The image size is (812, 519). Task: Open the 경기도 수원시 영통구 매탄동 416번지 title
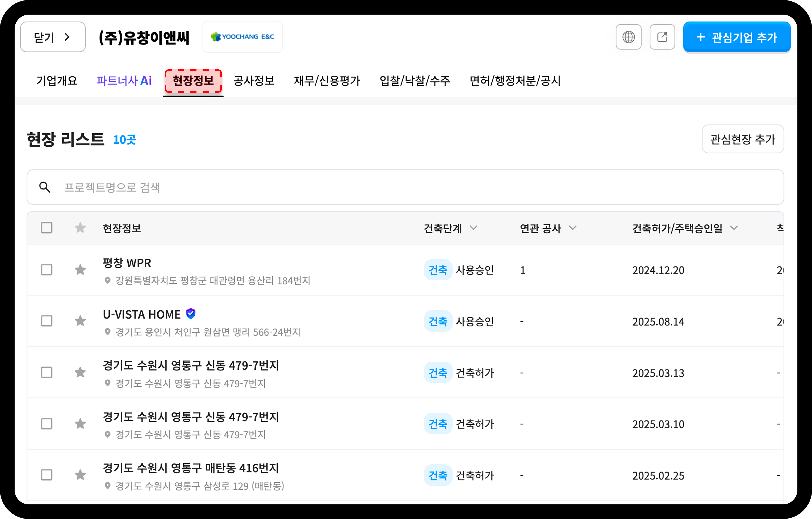point(191,468)
